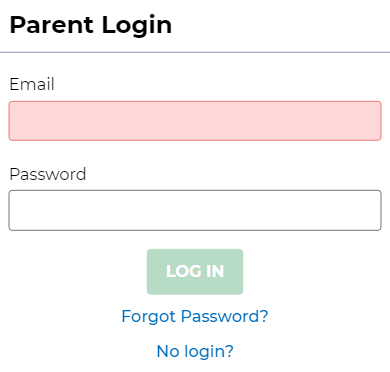
Task: Click the Email input field
Action: coord(195,121)
